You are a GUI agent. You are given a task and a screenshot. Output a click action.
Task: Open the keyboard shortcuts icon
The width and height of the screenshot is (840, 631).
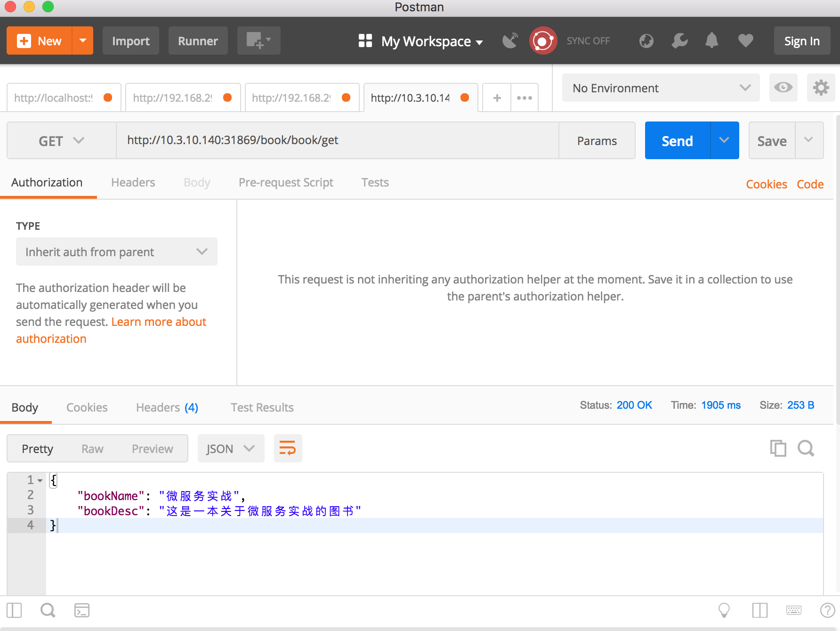[x=794, y=610]
